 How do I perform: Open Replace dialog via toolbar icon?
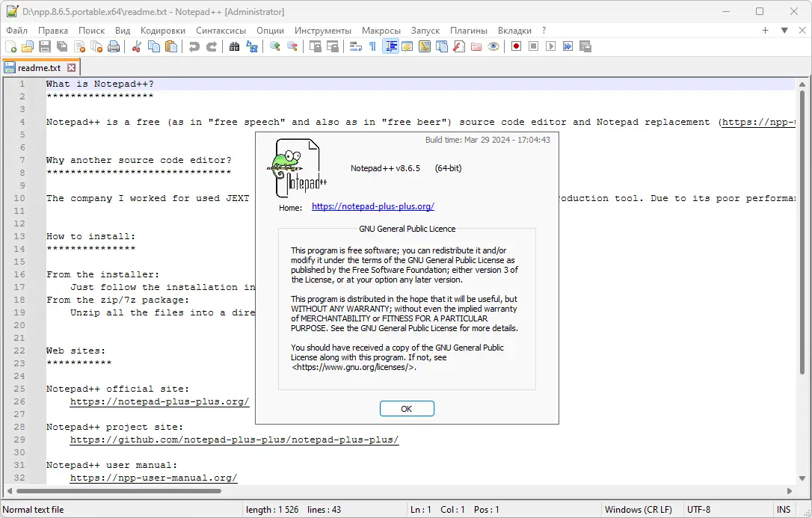252,46
